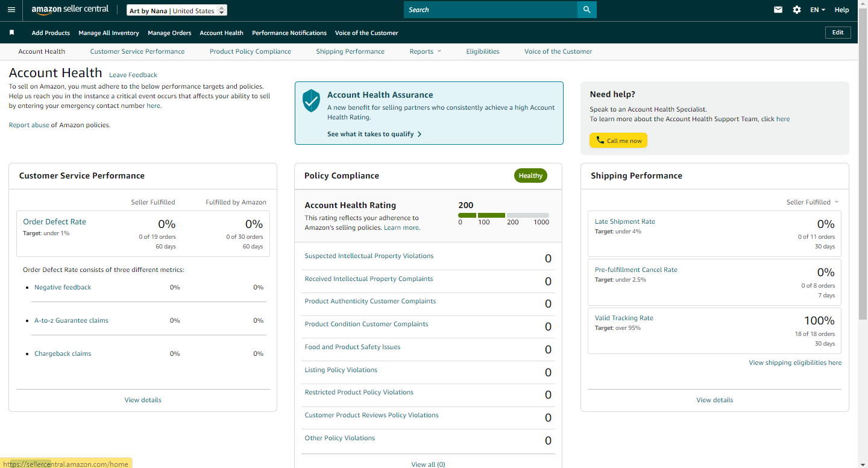Screen dimensions: 868x468
Task: Open the Valid Tracking Rate link
Action: (x=624, y=318)
